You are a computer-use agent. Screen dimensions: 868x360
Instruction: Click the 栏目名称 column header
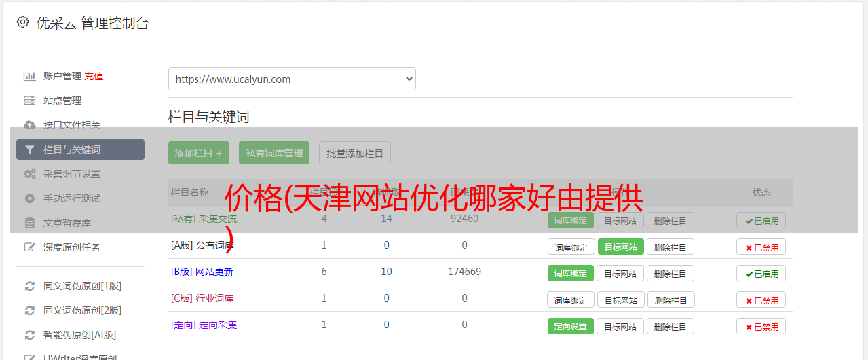click(189, 192)
